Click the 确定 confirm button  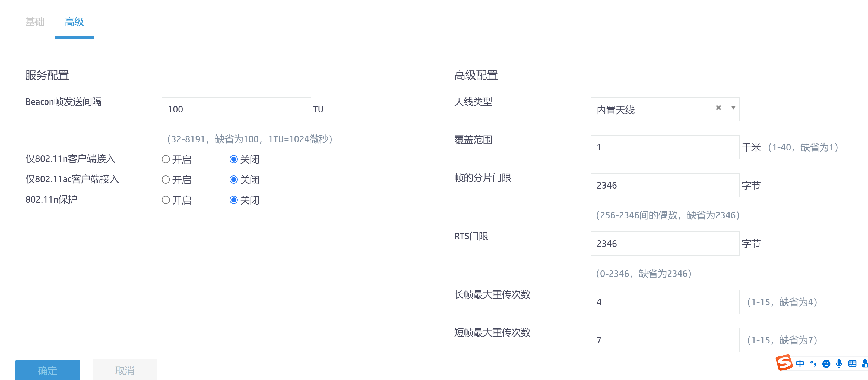tap(47, 370)
